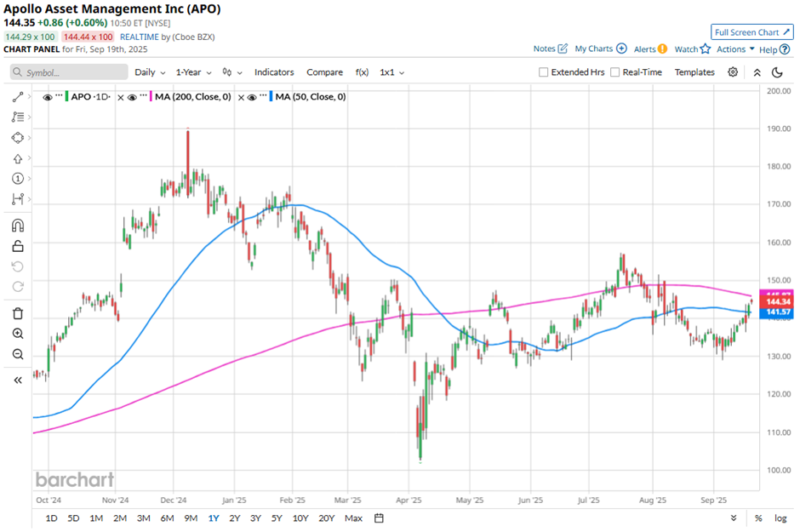Click the Symbol search field
The image size is (800, 532).
69,72
